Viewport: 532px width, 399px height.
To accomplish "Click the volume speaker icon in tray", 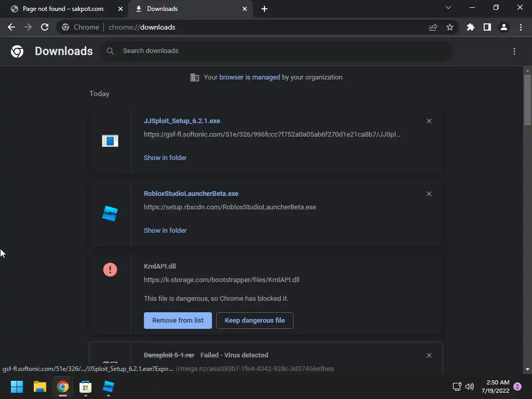I will tap(470, 387).
